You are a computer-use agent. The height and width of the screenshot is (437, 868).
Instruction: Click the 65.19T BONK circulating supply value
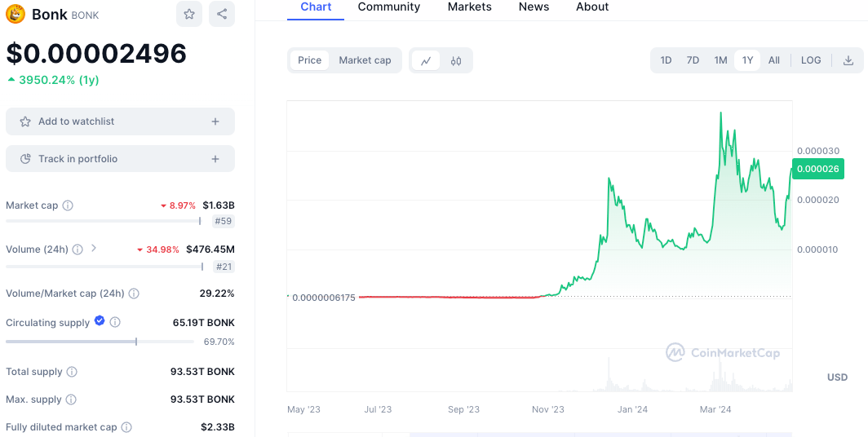204,323
